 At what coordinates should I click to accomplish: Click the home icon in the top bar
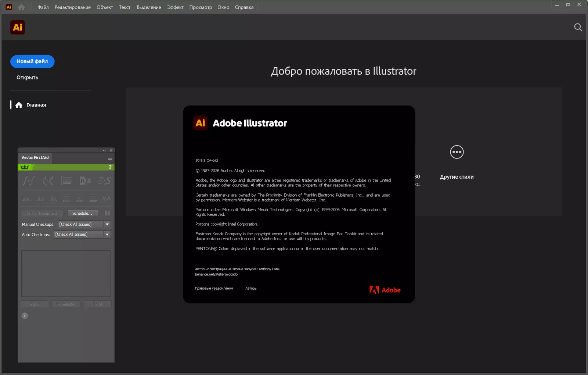click(x=21, y=7)
